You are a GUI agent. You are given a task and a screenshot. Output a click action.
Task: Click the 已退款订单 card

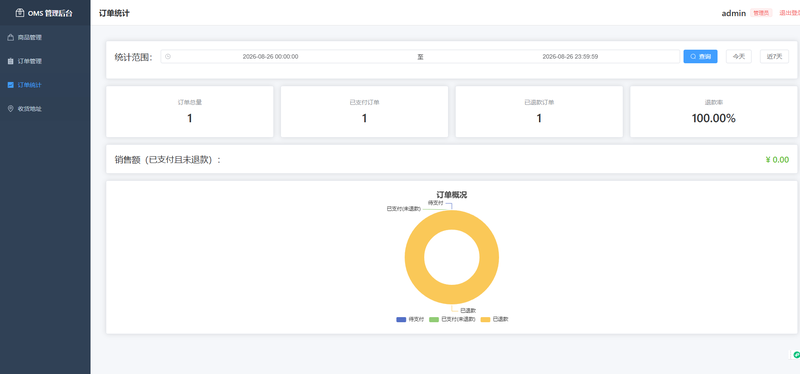click(x=539, y=111)
